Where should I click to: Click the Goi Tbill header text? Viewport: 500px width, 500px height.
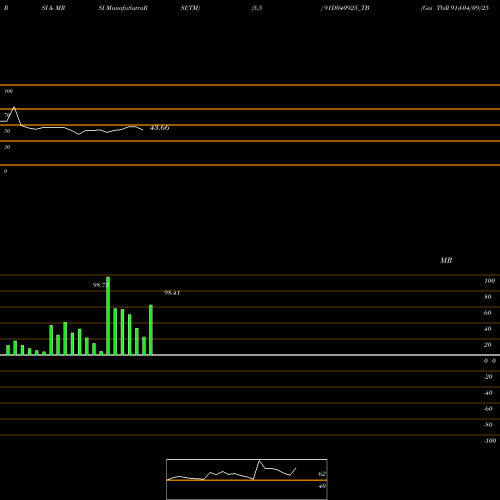pyautogui.click(x=455, y=8)
